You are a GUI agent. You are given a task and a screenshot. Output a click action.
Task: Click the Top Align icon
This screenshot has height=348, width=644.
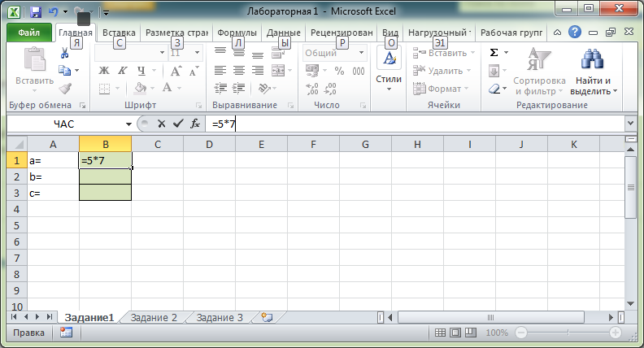(x=220, y=52)
